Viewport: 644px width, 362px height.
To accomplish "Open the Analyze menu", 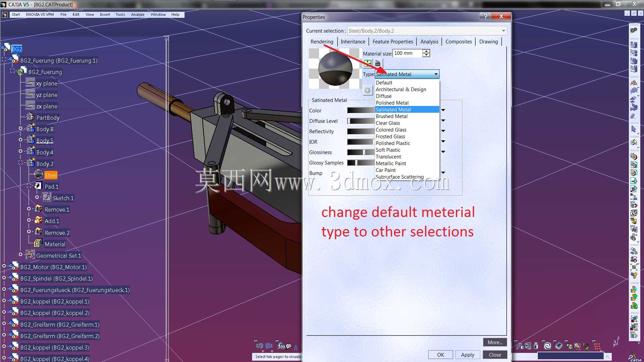I will [138, 15].
